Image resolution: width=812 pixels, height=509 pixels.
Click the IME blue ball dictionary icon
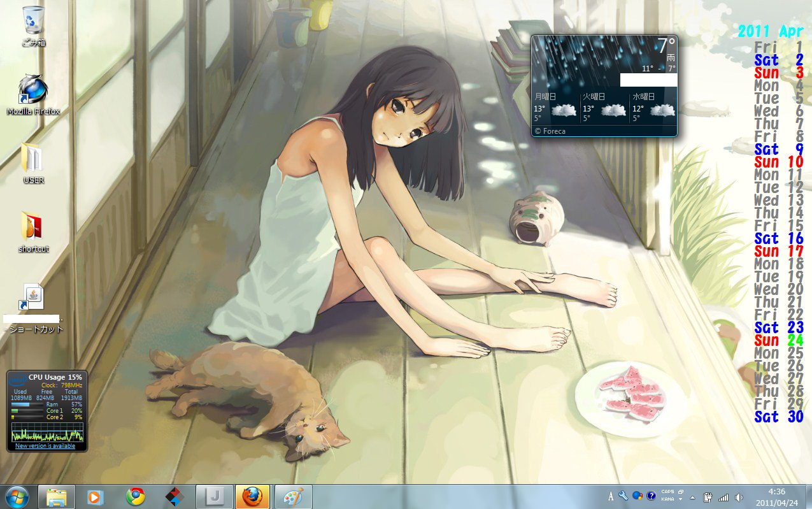[637, 496]
